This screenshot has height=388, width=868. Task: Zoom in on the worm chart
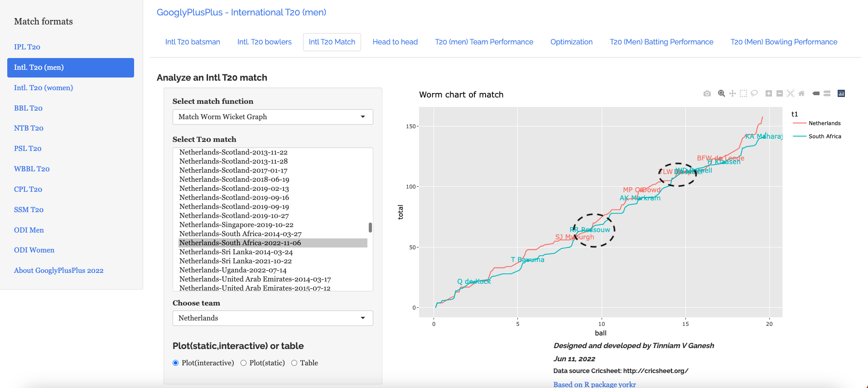[769, 93]
